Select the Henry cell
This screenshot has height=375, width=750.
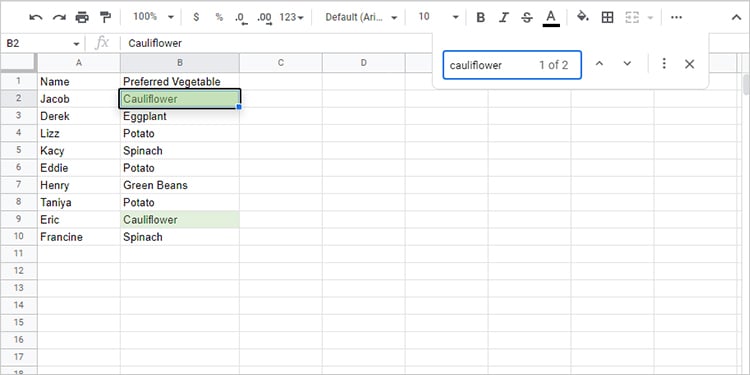click(79, 185)
